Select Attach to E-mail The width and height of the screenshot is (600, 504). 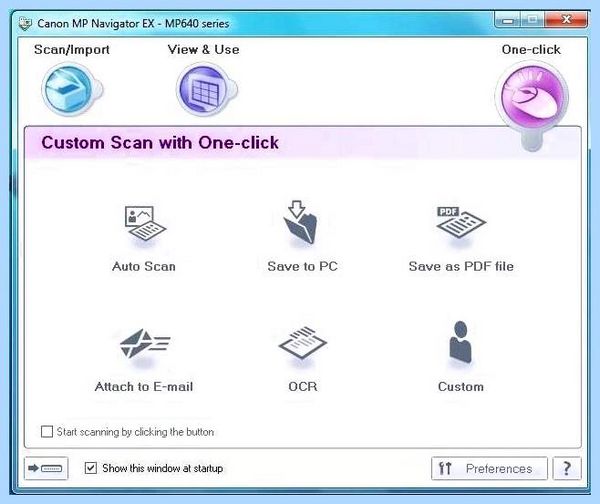pos(144,359)
